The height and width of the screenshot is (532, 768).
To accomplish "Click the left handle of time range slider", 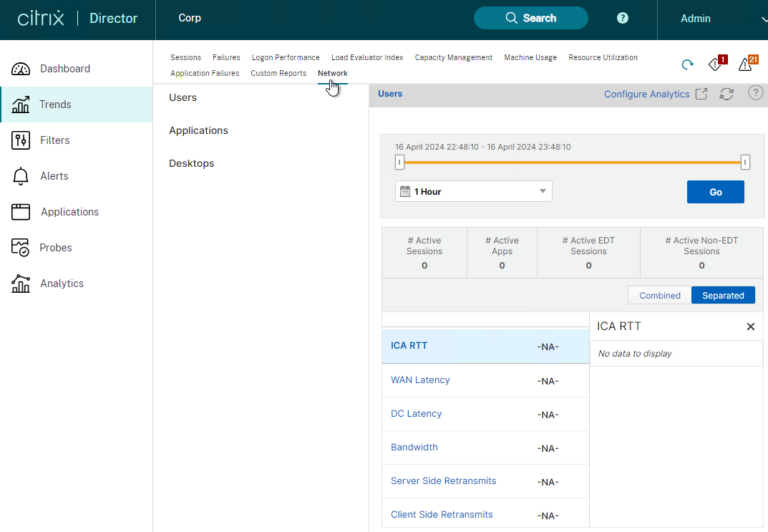I will tap(400, 162).
